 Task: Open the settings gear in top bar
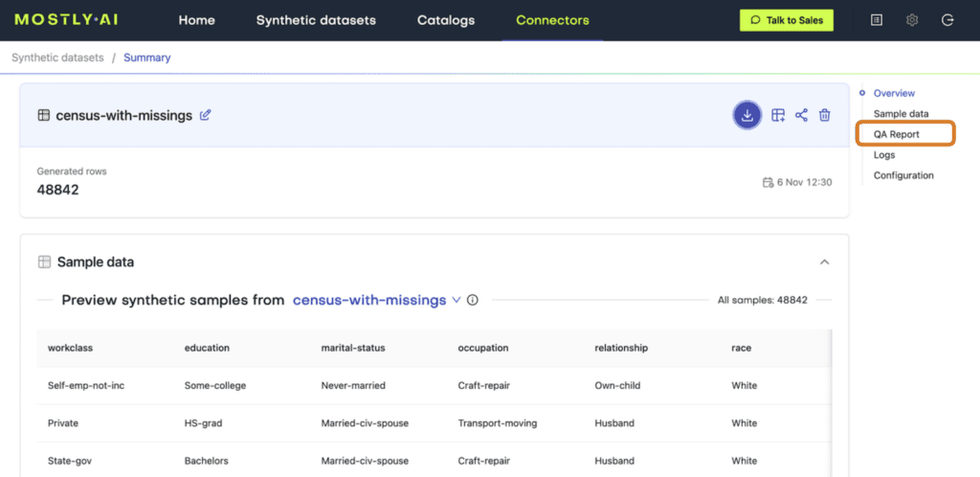pos(912,20)
